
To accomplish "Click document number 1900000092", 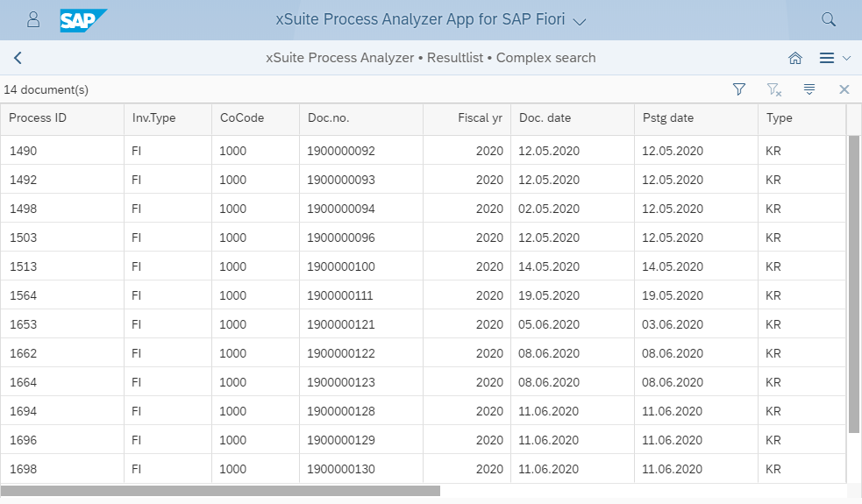I will click(x=341, y=151).
